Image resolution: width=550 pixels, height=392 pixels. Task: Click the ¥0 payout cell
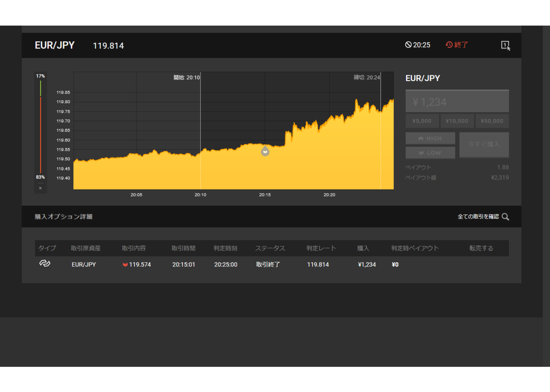(395, 264)
